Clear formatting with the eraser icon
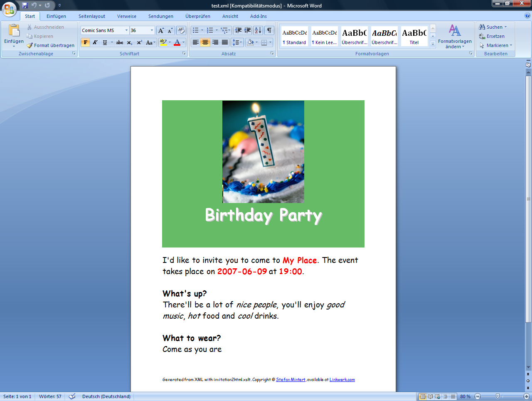 181,30
